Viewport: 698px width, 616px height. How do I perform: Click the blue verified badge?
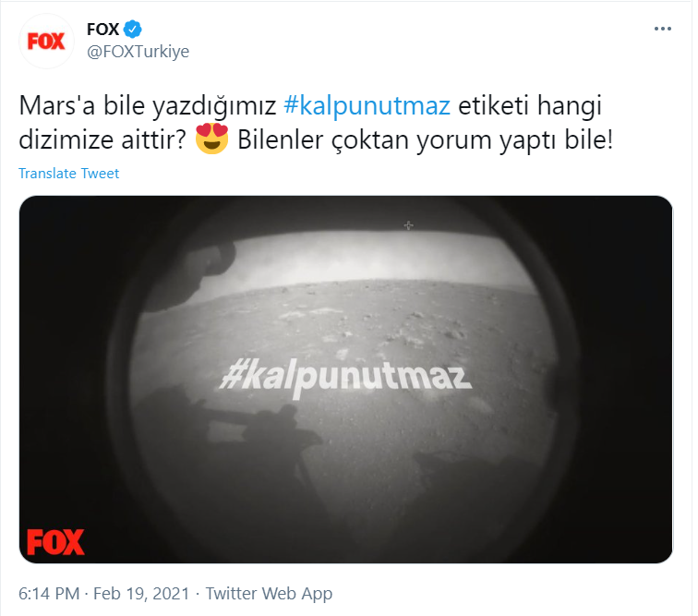(132, 29)
